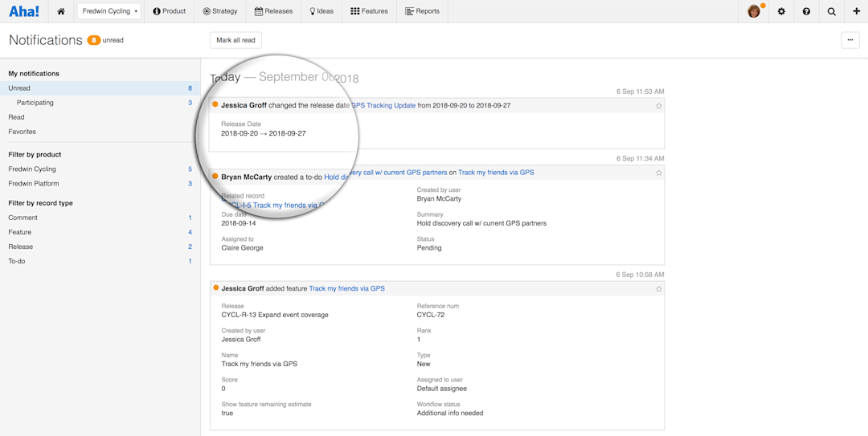Filter by Fredwin Platform product

coord(100,183)
